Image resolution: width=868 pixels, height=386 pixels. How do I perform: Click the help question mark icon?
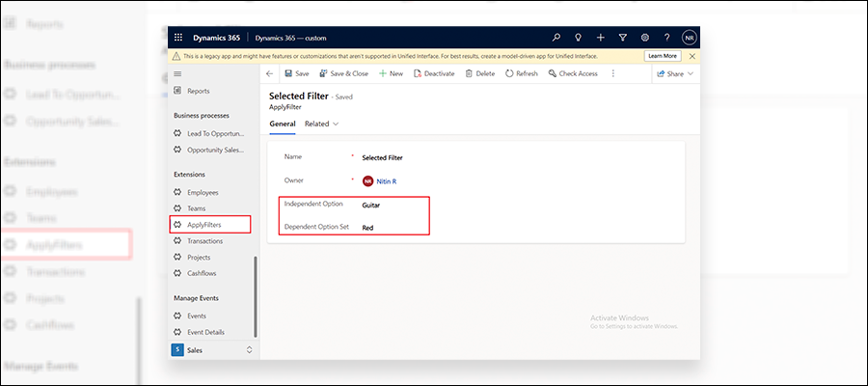667,38
